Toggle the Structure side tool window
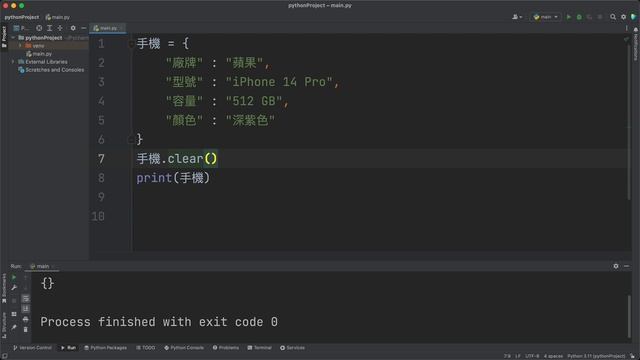640x360 pixels. [4, 325]
